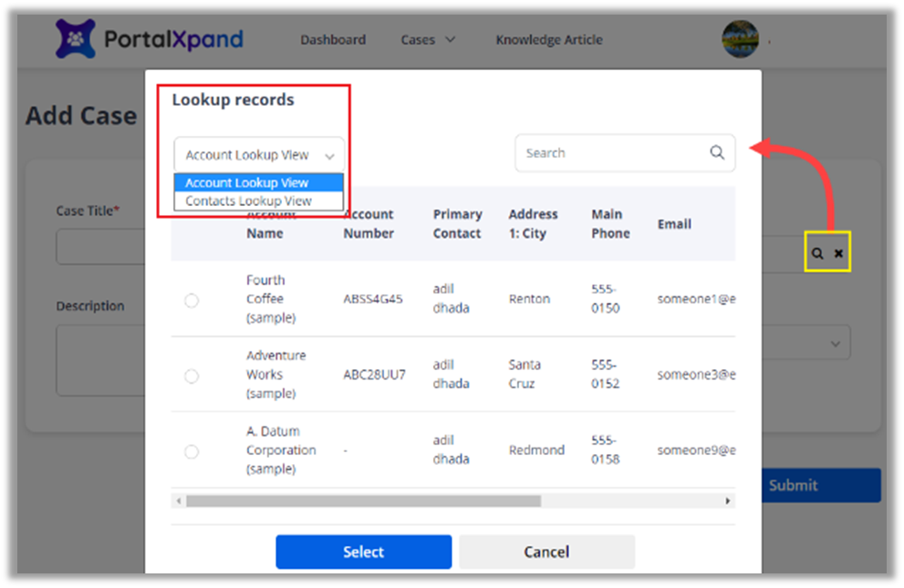904x588 pixels.
Task: Click the horizontal scrollbar right arrow
Action: tap(728, 501)
